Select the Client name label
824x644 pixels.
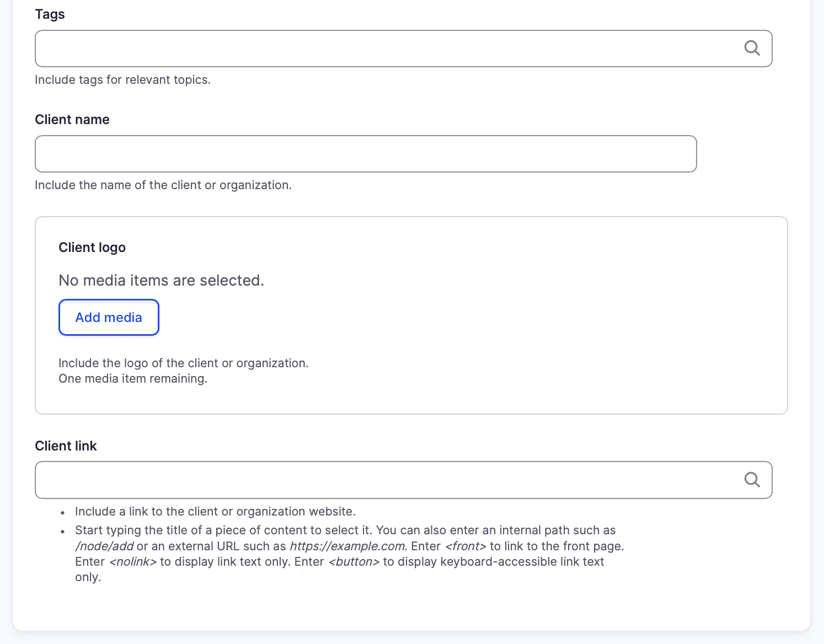72,120
